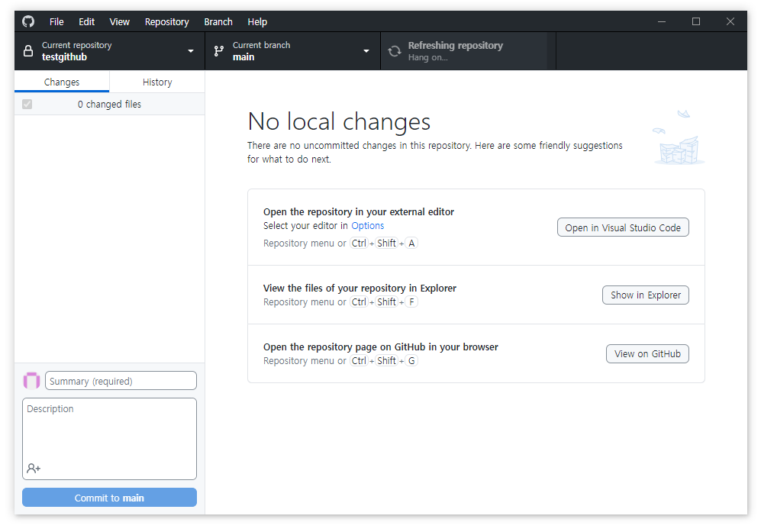Close the GitHub Desktop window
761x532 pixels.
click(x=730, y=21)
